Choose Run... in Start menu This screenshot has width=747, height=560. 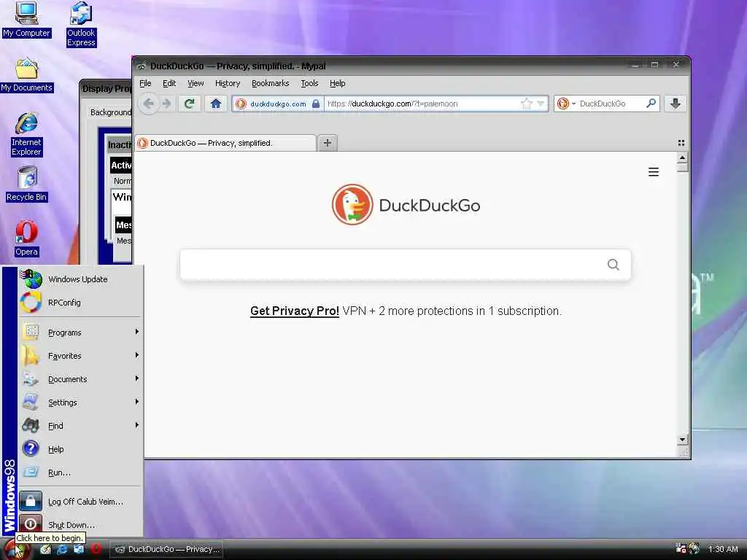click(x=81, y=472)
